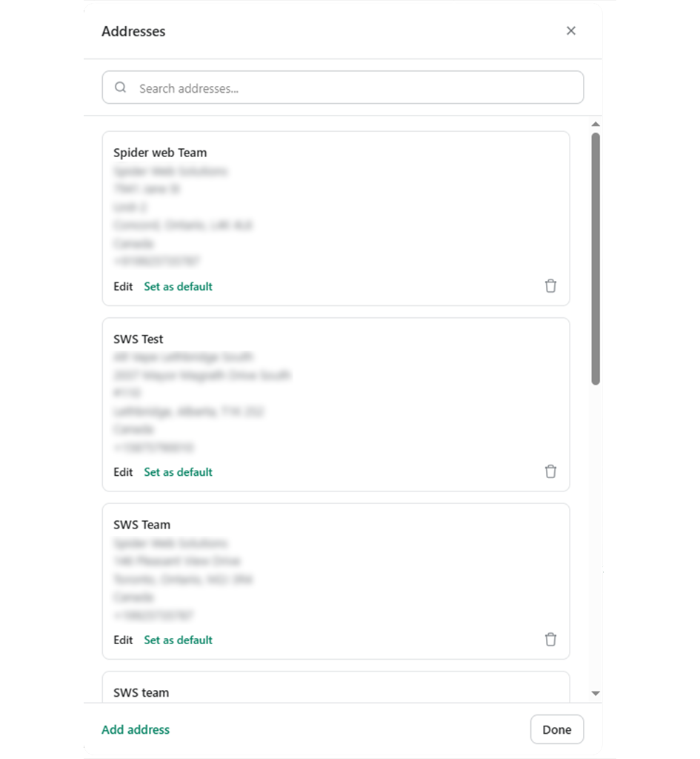The height and width of the screenshot is (759, 700).
Task: Click the scrollbar down arrow
Action: tap(596, 694)
